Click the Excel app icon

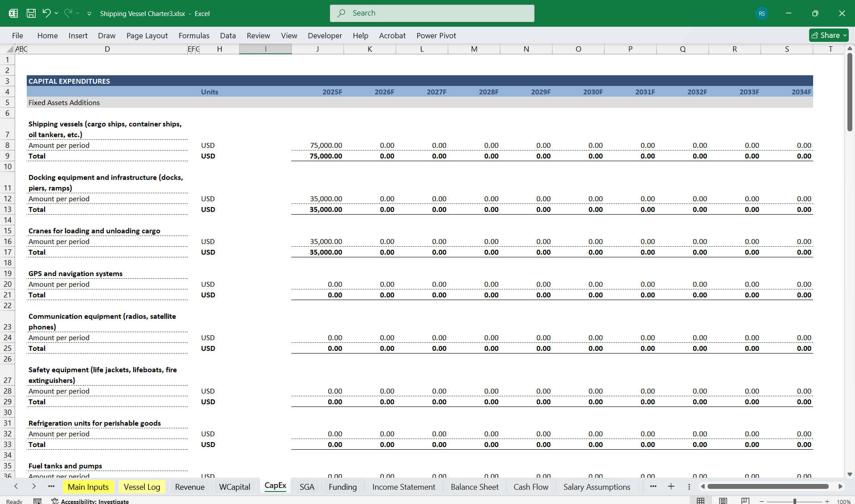(13, 13)
